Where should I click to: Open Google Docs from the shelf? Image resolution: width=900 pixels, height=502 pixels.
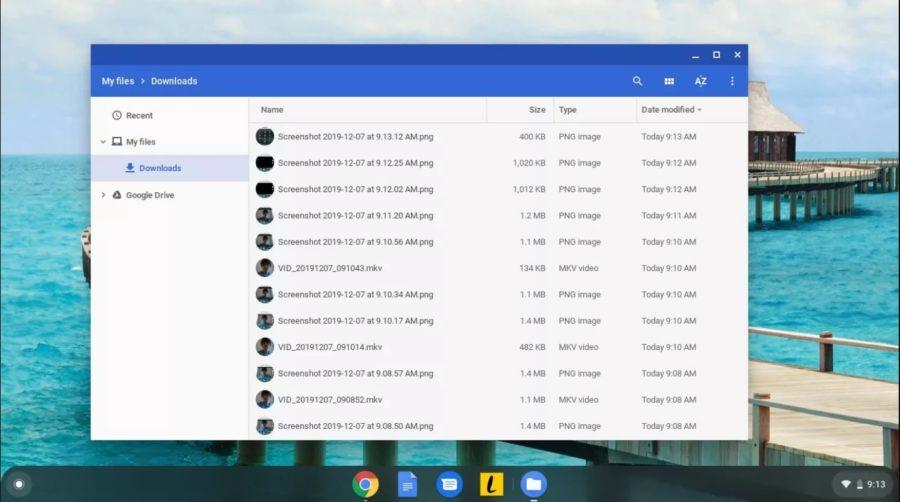point(407,484)
